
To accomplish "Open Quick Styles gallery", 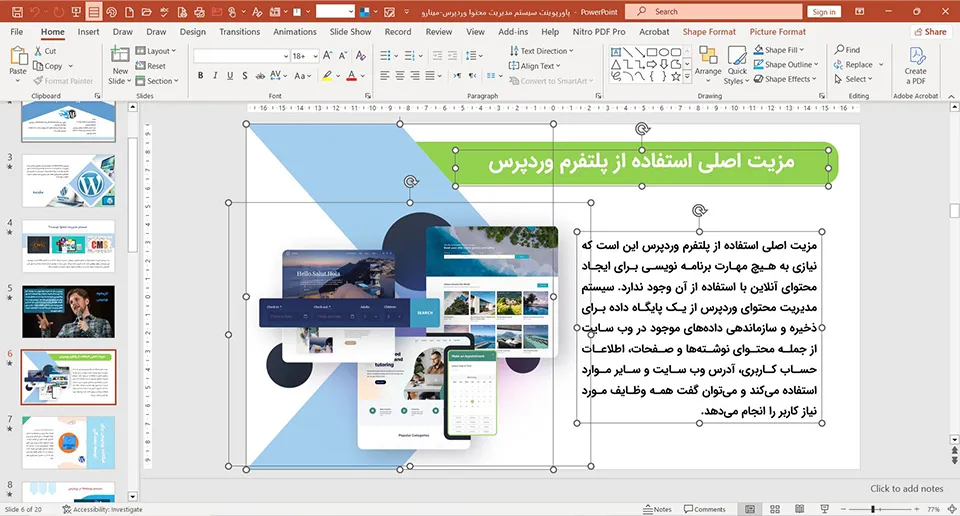I will 737,65.
